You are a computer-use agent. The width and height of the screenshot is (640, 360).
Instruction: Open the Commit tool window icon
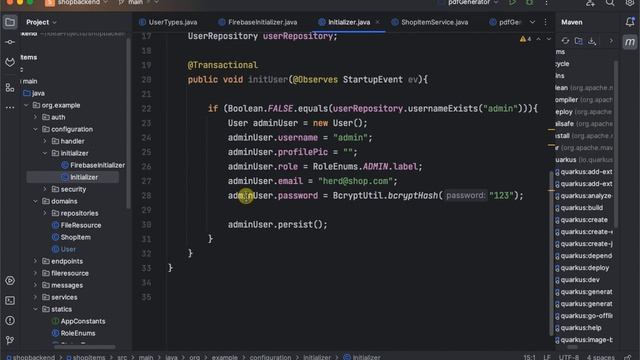click(10, 42)
